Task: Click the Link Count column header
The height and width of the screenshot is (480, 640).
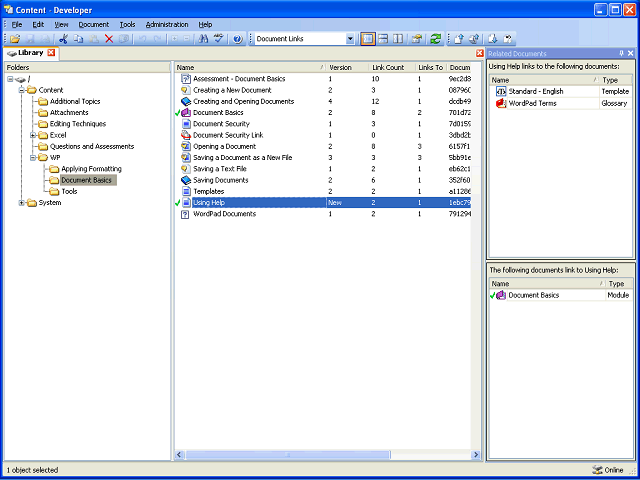Action: pos(392,68)
